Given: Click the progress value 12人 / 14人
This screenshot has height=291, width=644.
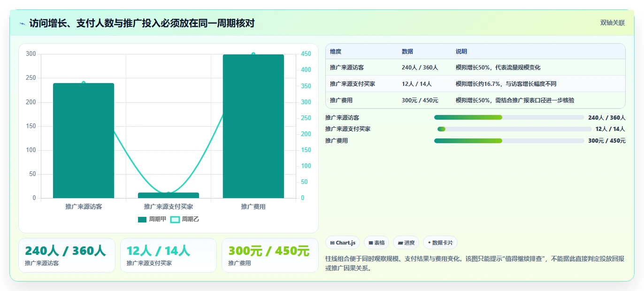Looking at the screenshot, I should pyautogui.click(x=611, y=129).
